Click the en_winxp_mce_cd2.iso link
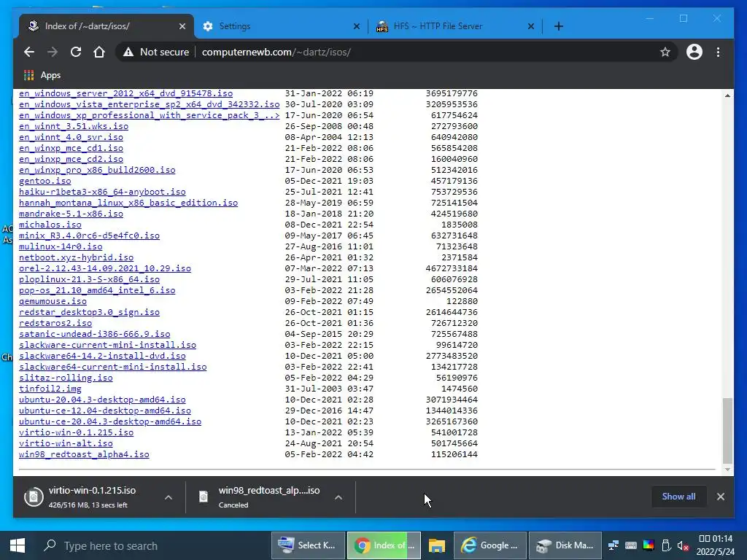Viewport: 747px width, 560px height. pyautogui.click(x=71, y=159)
